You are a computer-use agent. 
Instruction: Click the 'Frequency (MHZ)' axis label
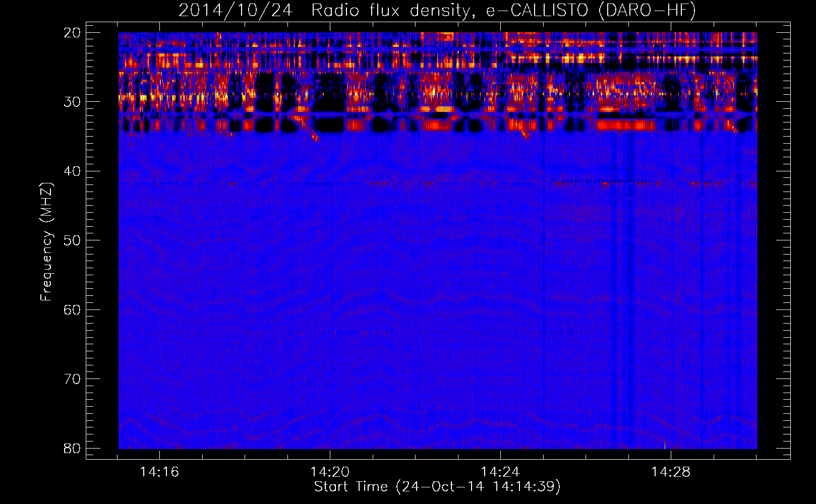click(x=46, y=242)
